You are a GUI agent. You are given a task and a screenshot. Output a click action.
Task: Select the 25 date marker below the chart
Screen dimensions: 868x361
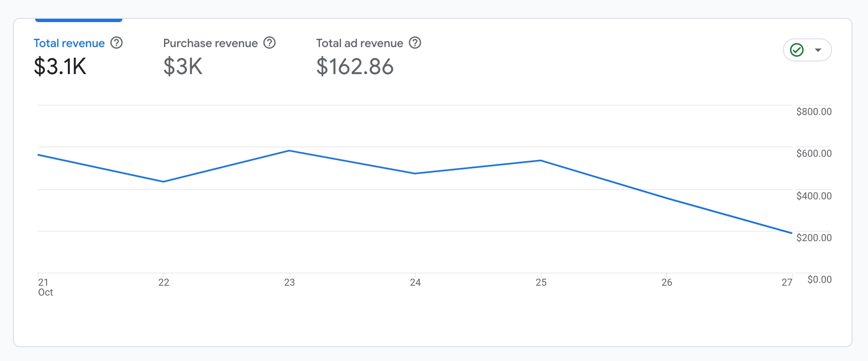coord(541,283)
